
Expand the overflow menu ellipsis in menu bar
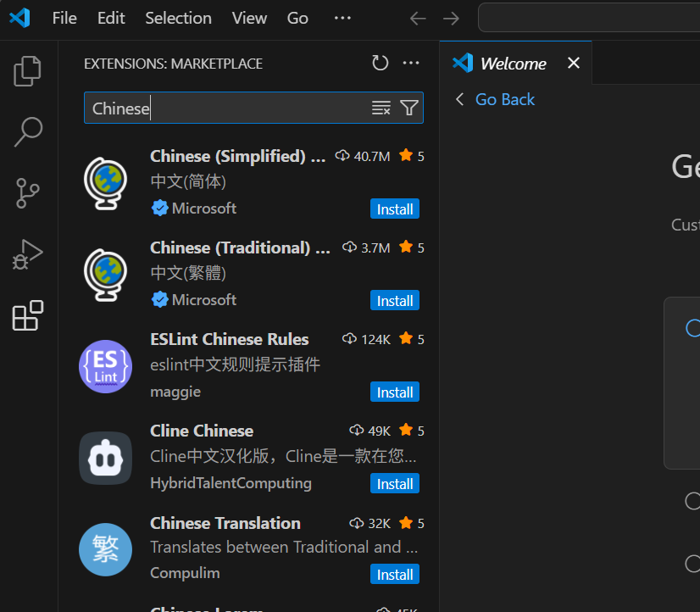342,19
